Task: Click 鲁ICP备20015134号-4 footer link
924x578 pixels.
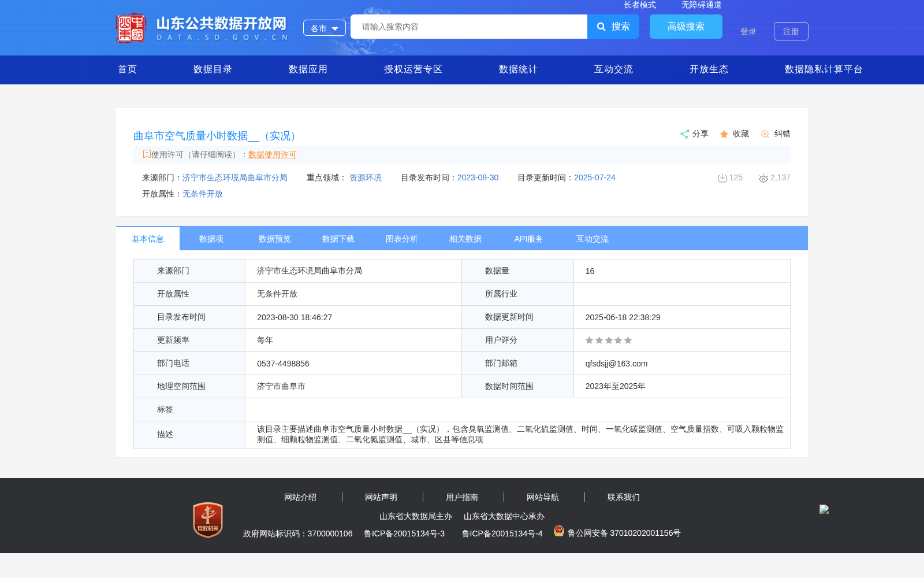Action: click(502, 533)
